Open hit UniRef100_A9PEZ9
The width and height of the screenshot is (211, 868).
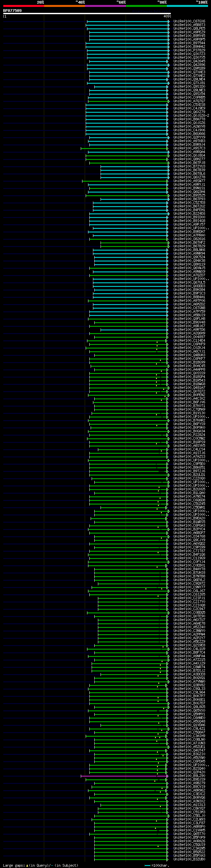(189, 32)
